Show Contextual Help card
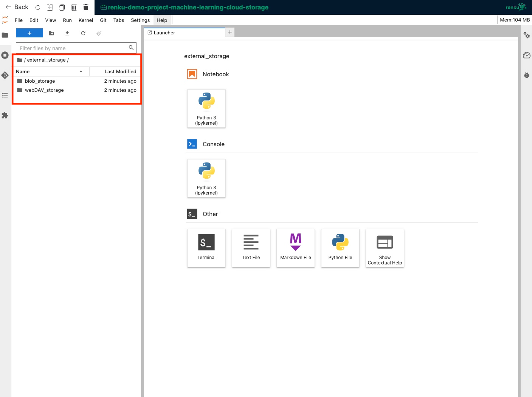 (x=385, y=248)
